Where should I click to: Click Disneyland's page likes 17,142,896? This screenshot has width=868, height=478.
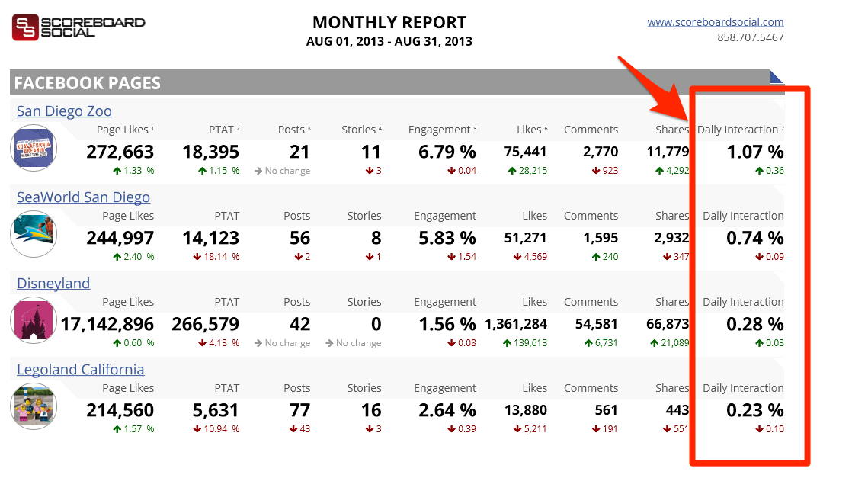(107, 324)
